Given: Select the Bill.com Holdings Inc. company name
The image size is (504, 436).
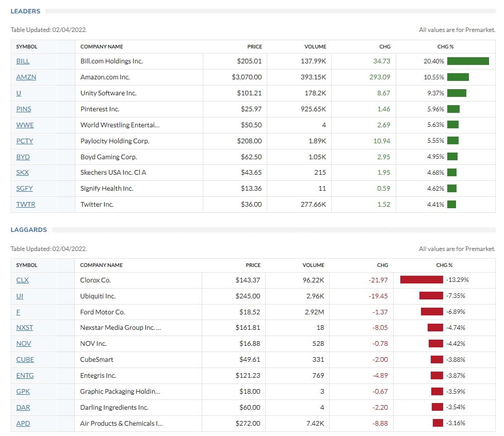Looking at the screenshot, I should coord(111,61).
